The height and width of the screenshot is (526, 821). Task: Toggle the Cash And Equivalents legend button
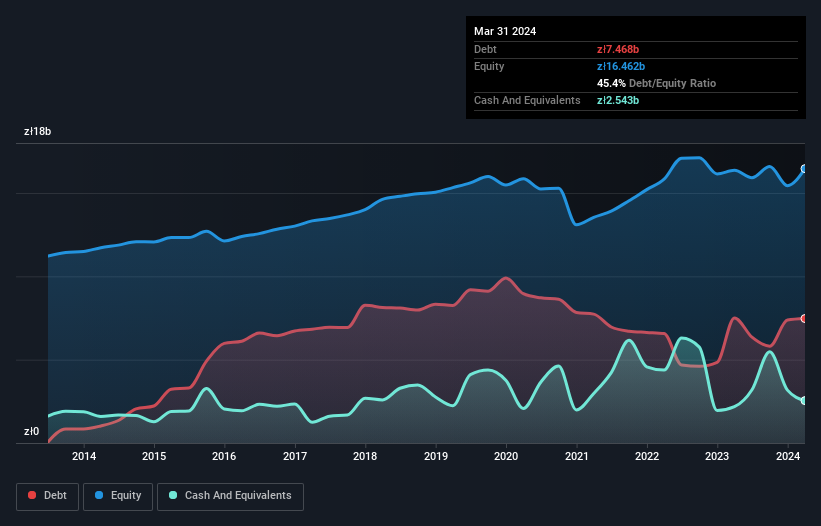(230, 496)
